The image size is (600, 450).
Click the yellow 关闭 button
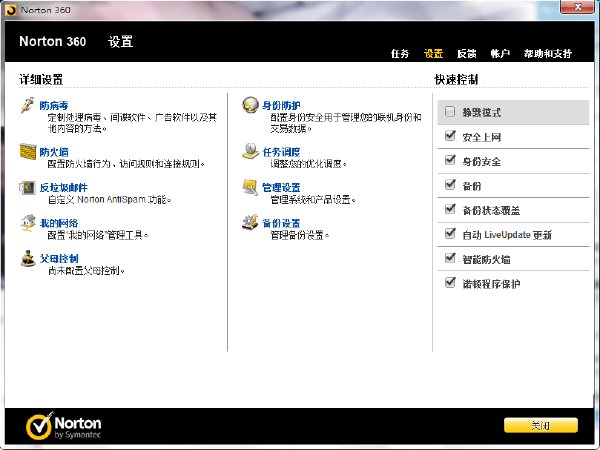click(x=541, y=426)
